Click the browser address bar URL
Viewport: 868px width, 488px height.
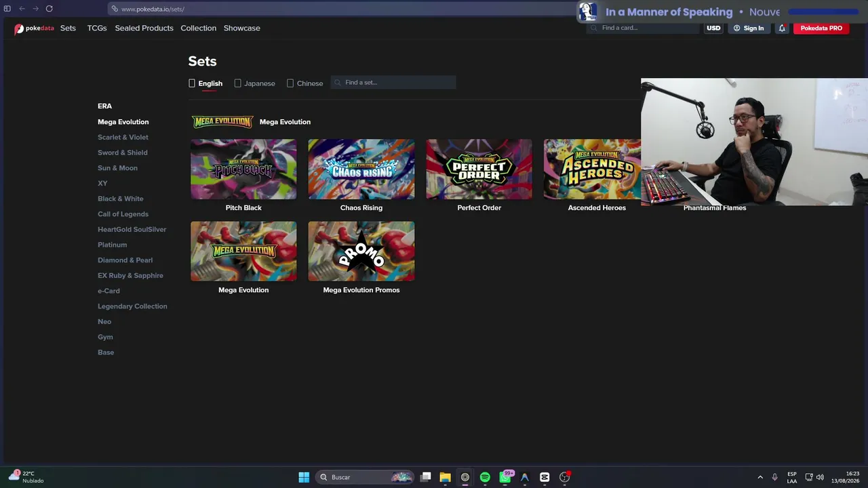point(153,9)
